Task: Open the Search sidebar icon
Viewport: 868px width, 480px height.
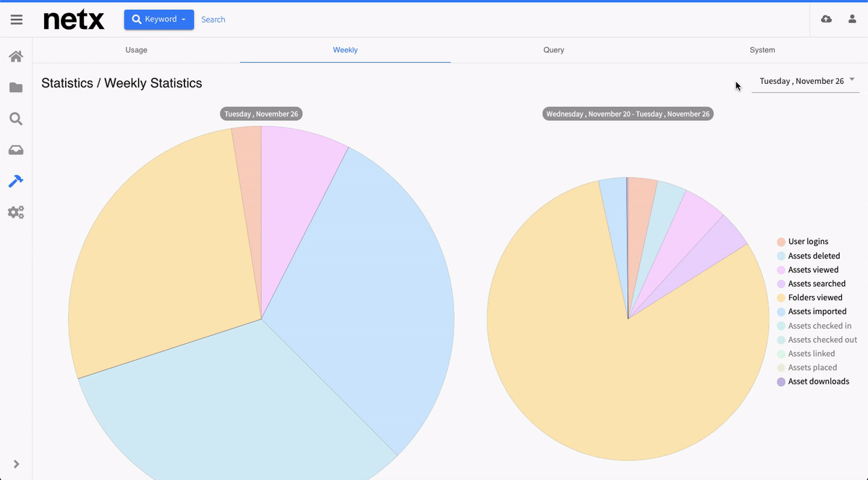Action: pyautogui.click(x=16, y=119)
